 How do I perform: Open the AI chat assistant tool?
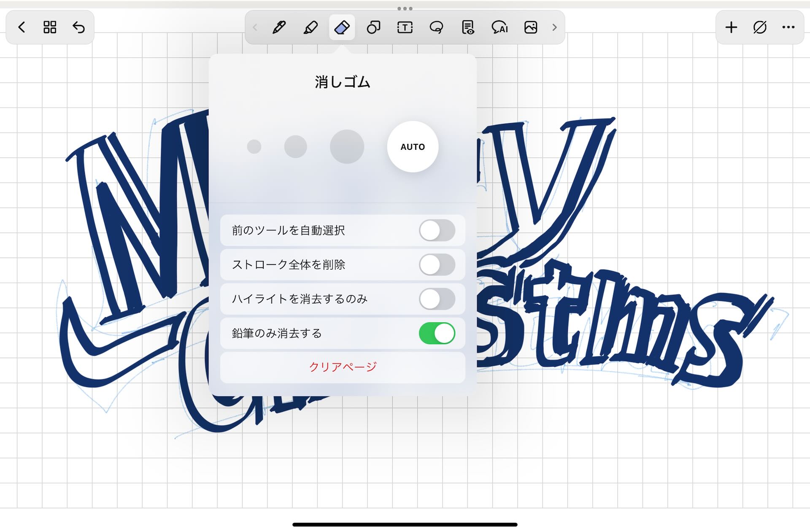tap(499, 27)
